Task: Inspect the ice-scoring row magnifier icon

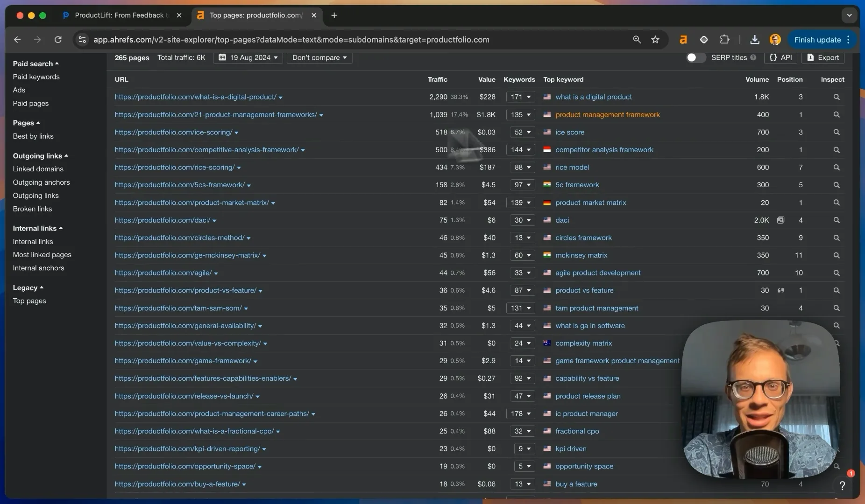Action: click(x=836, y=132)
